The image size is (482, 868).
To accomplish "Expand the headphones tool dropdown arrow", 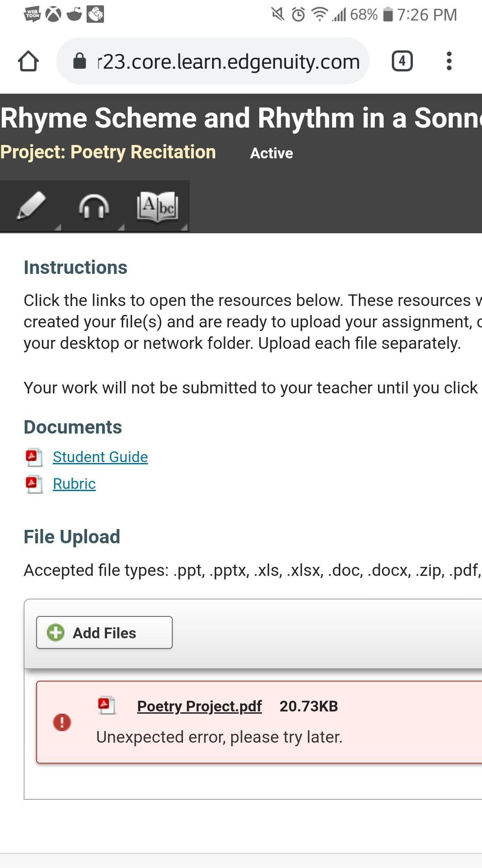I will tap(120, 227).
